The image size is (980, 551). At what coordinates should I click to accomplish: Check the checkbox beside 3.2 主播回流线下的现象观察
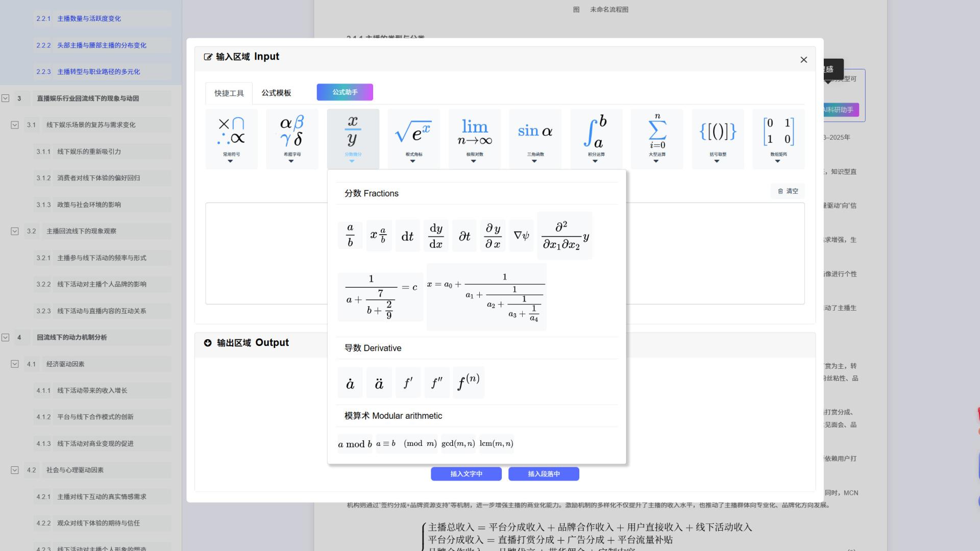14,231
